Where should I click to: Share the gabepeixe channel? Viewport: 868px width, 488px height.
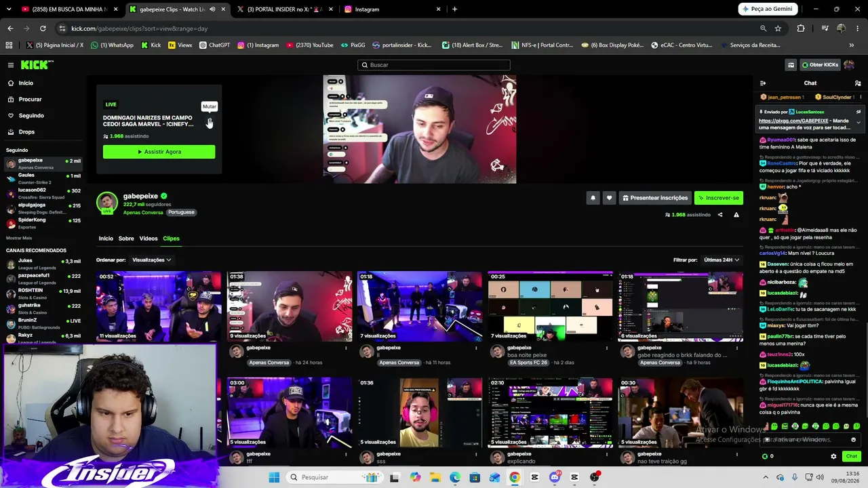pyautogui.click(x=720, y=215)
